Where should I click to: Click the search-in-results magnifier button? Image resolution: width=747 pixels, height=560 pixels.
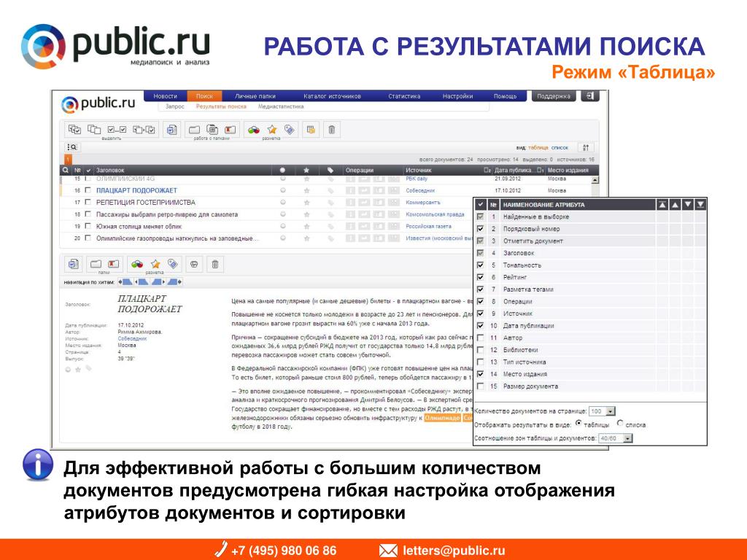point(72,147)
